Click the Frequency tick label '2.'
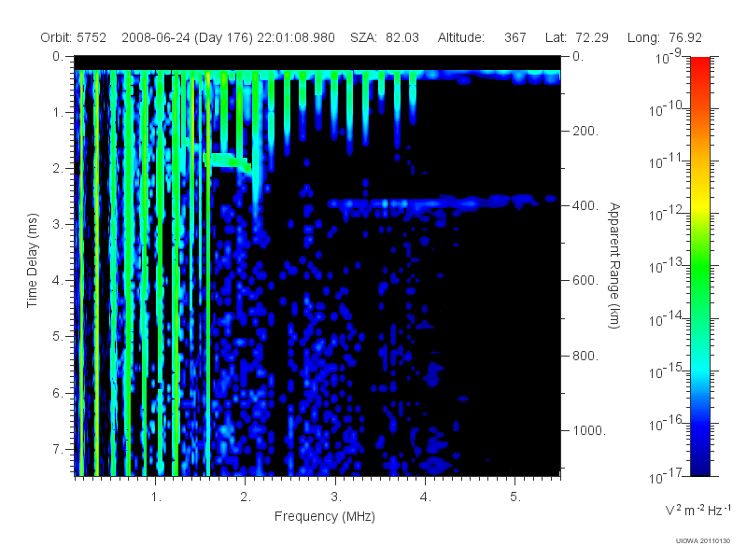747x560 pixels. point(246,497)
